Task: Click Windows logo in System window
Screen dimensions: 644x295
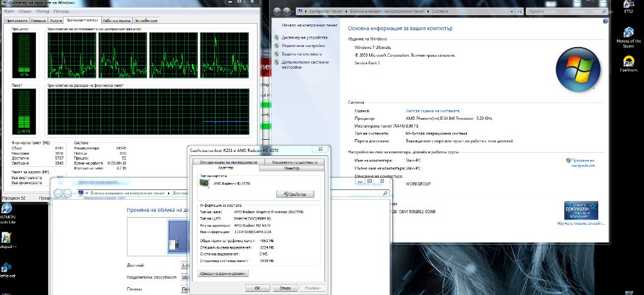Action: pos(578,69)
